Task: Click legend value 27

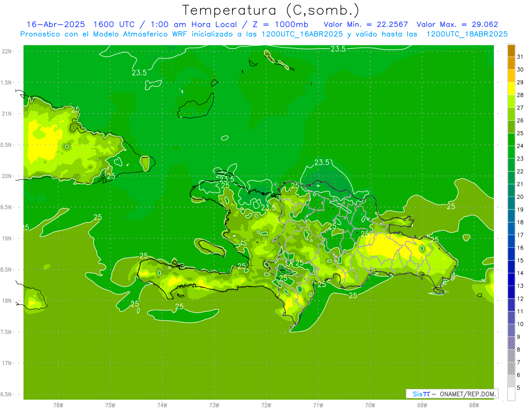Action: (x=520, y=108)
